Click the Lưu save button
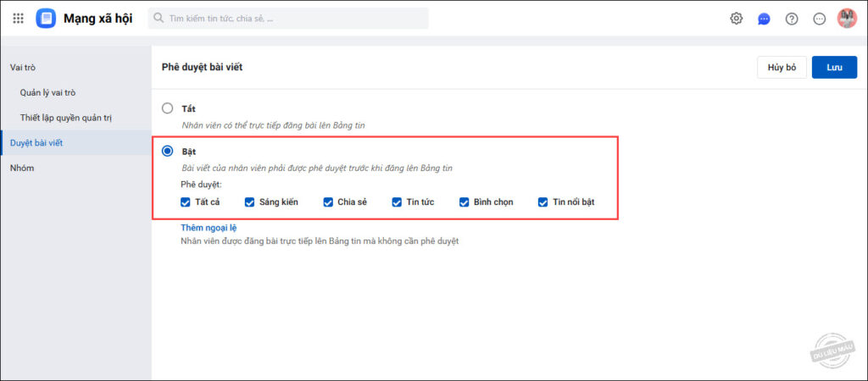 (834, 68)
